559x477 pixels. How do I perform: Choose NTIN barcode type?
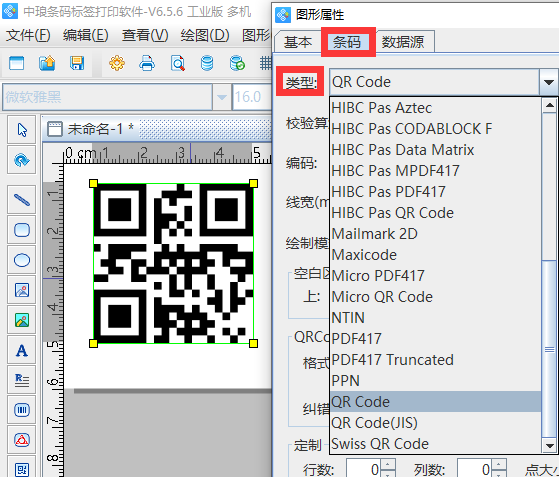[435, 318]
